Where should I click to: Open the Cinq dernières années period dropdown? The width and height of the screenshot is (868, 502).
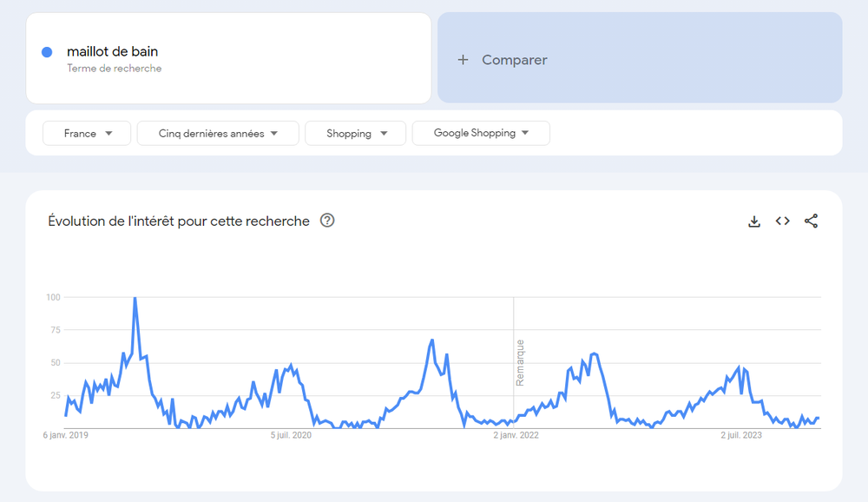[x=218, y=134]
